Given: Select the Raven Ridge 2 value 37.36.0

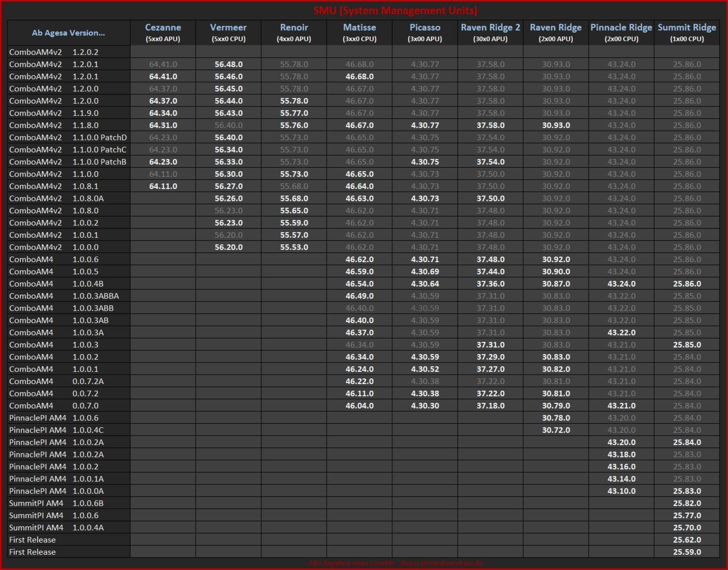Looking at the screenshot, I should 490,284.
